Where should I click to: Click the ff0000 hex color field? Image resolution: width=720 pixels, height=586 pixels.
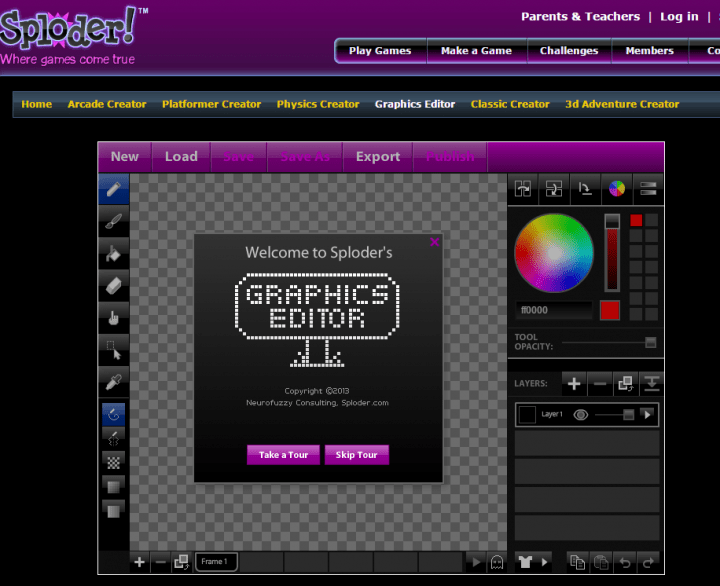(554, 310)
